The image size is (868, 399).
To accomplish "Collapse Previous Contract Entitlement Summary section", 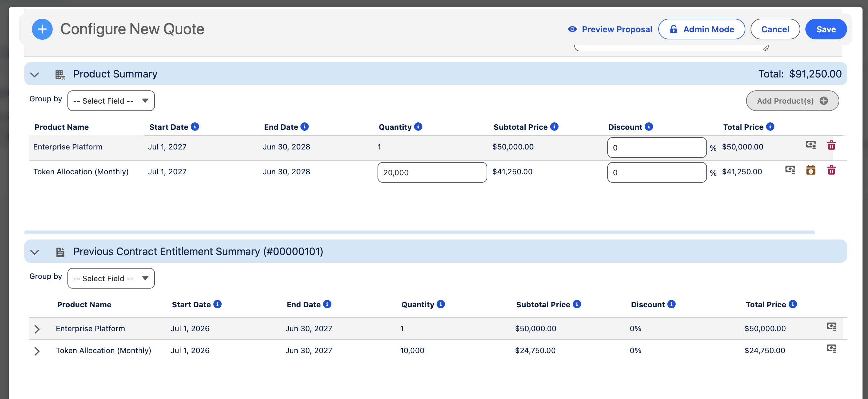I will (x=35, y=252).
